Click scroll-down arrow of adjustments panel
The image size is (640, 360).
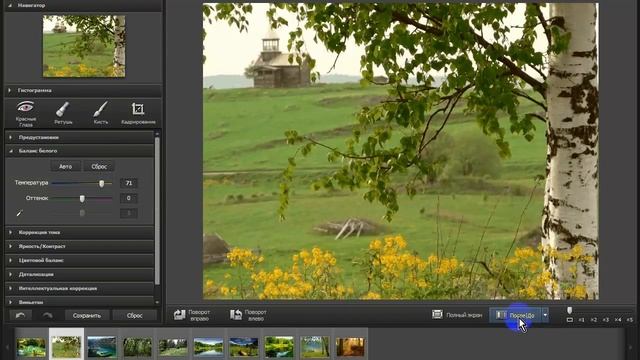pyautogui.click(x=157, y=302)
